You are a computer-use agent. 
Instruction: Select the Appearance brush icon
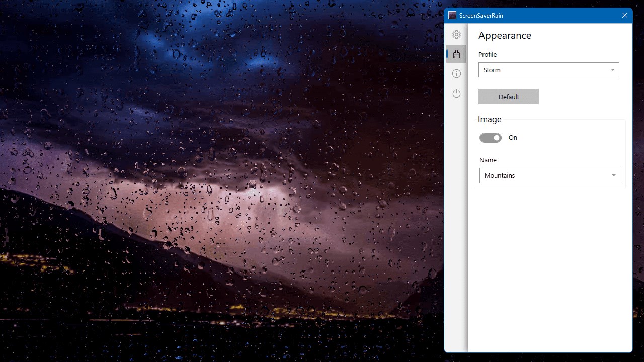[456, 54]
